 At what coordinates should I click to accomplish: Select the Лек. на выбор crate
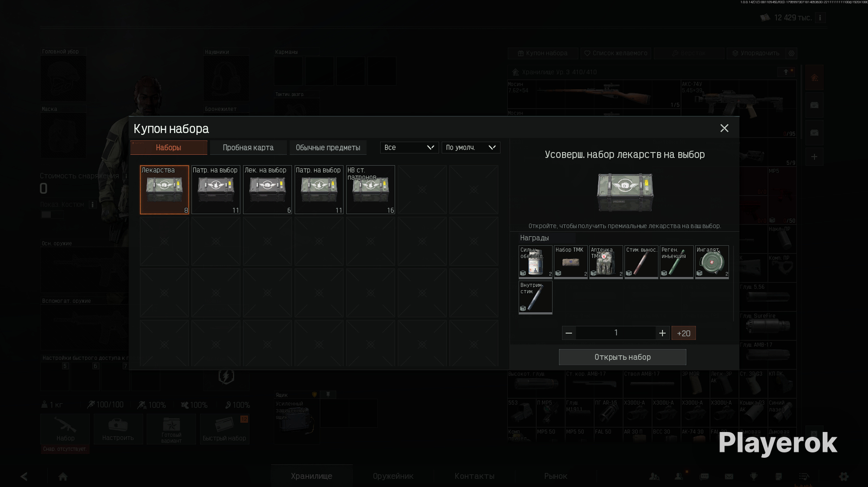tap(267, 190)
